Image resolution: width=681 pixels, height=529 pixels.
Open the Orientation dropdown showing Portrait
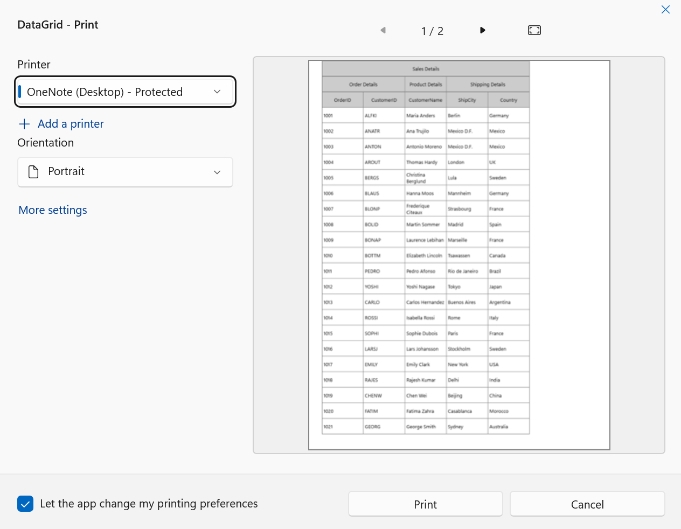[125, 172]
